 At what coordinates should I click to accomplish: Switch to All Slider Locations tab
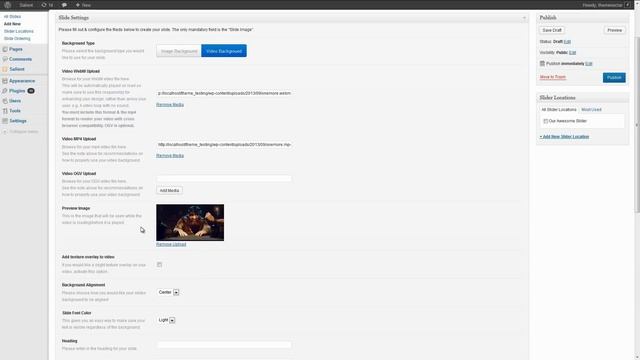pos(558,110)
